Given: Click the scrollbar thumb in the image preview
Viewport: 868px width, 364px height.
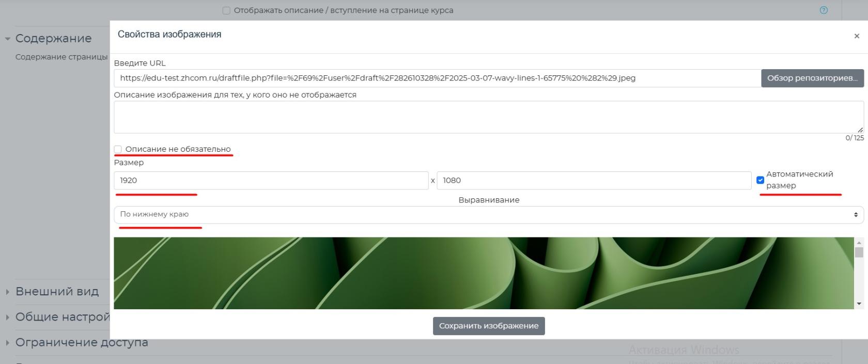Looking at the screenshot, I should [859, 252].
